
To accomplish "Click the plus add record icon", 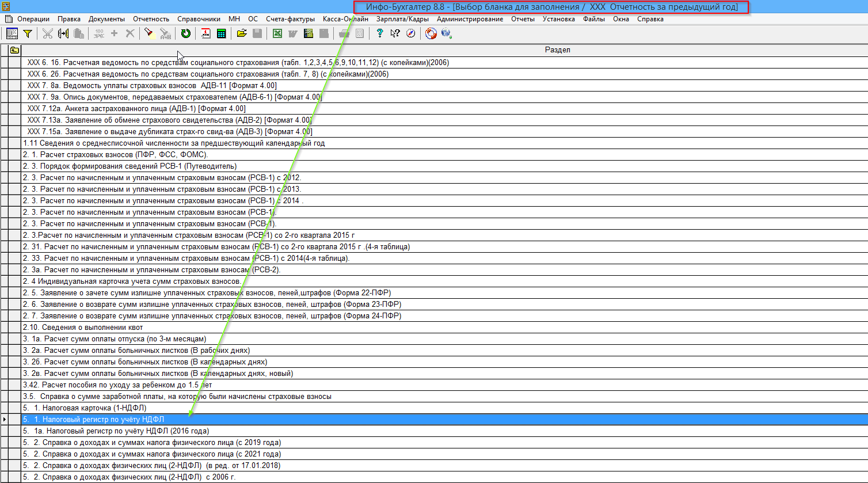I will click(x=114, y=34).
